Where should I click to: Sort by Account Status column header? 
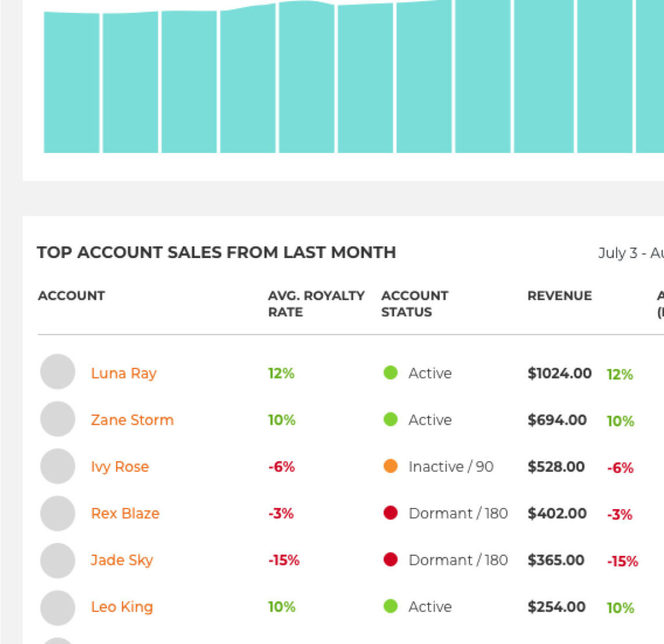414,304
